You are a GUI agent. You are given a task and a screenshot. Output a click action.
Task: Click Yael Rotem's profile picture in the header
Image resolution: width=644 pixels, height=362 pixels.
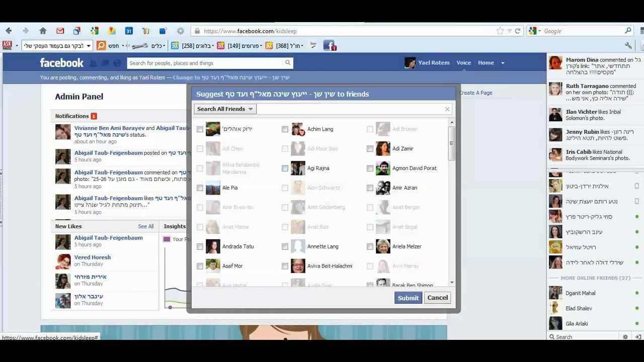coord(410,63)
